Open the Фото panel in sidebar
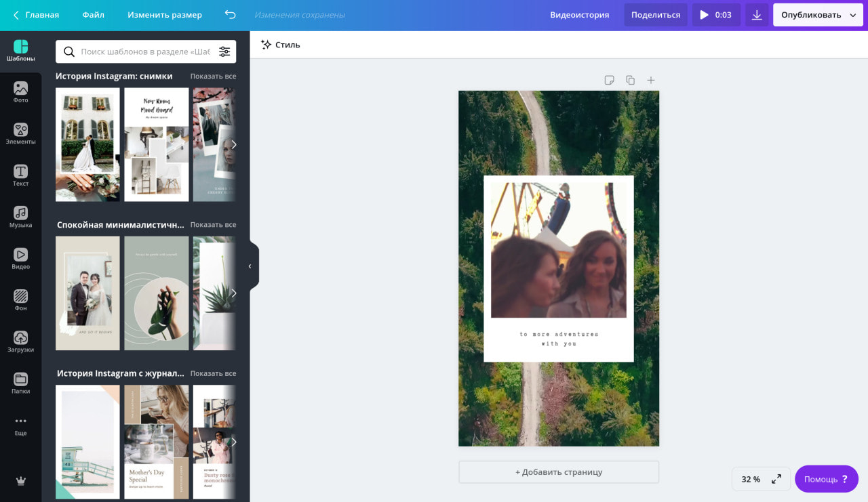 tap(20, 93)
